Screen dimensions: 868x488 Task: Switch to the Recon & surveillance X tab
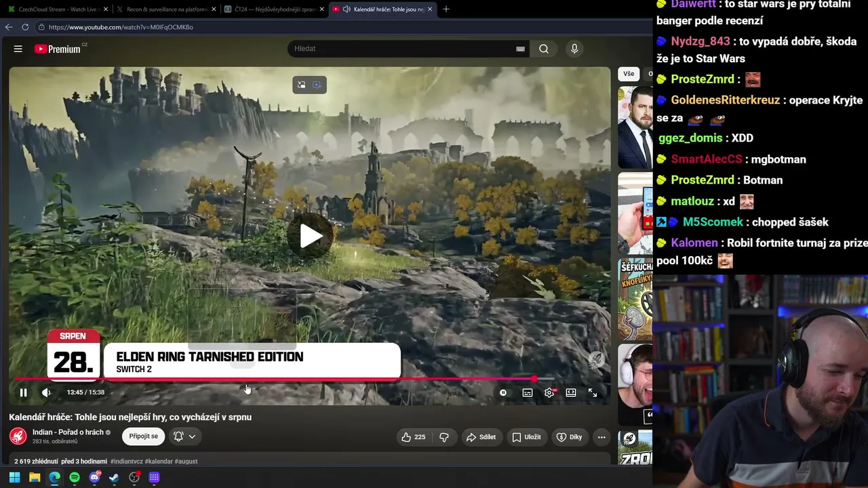(x=165, y=9)
